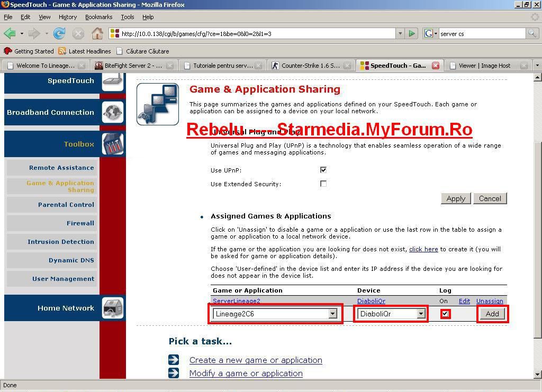
Task: Click the Add button
Action: click(x=492, y=314)
